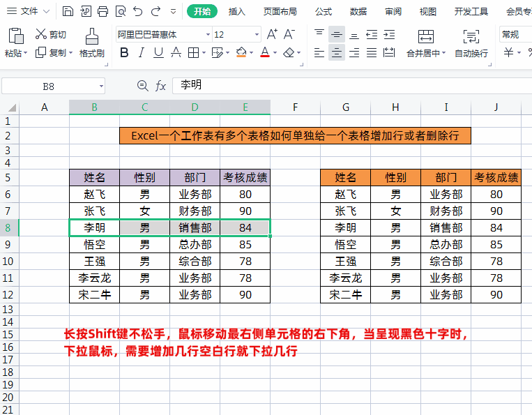Open border style dropdown arrow
Viewport: 532px width, 415px height.
click(204, 52)
